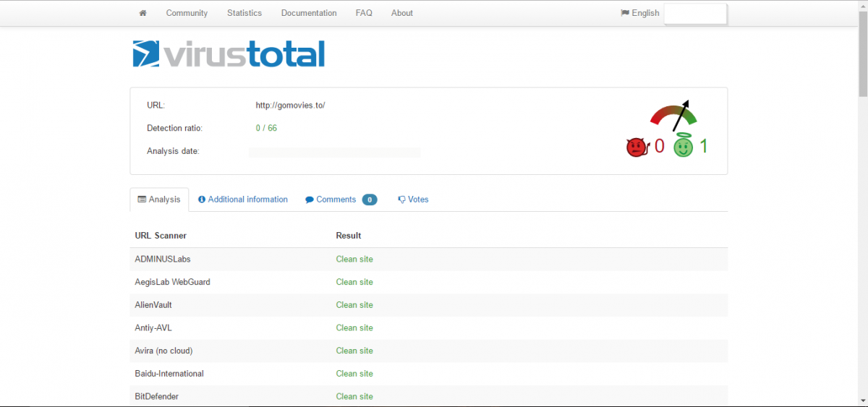The image size is (868, 407).
Task: Select the About nav item
Action: pos(401,13)
